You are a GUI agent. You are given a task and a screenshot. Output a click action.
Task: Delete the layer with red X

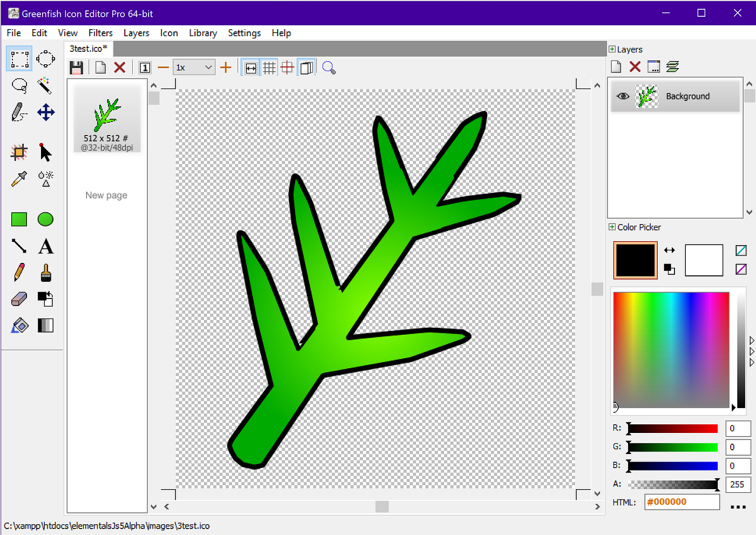(x=635, y=66)
